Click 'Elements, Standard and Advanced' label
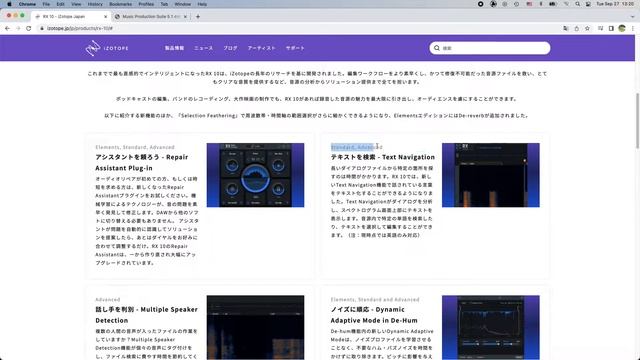Image resolution: width=640 pixels, height=360 pixels. click(x=375, y=300)
